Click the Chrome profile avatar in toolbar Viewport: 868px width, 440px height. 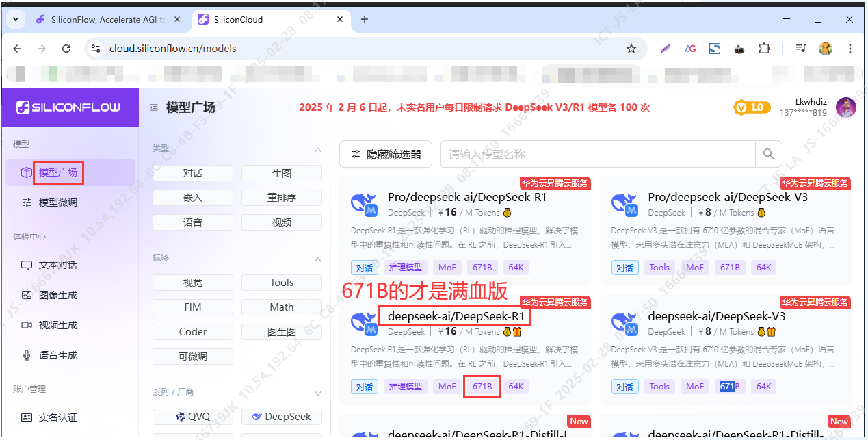tap(826, 49)
